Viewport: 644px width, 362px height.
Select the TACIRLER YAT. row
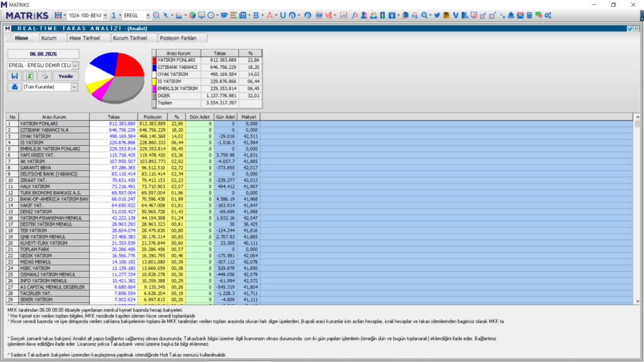(x=319, y=293)
